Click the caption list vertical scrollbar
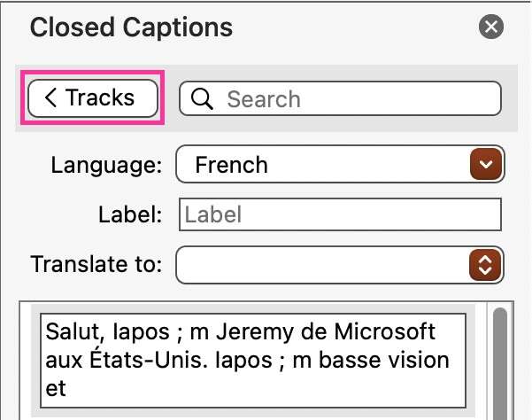This screenshot has width=532, height=420. (500, 363)
